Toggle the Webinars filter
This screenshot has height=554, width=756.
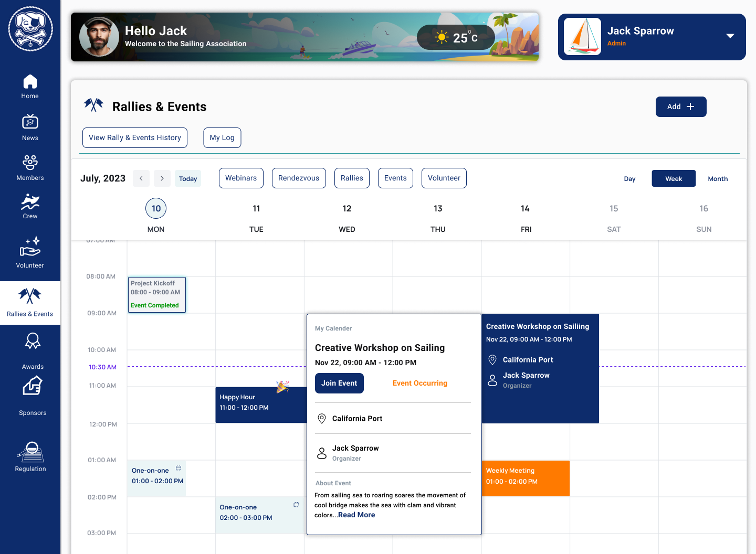(241, 178)
